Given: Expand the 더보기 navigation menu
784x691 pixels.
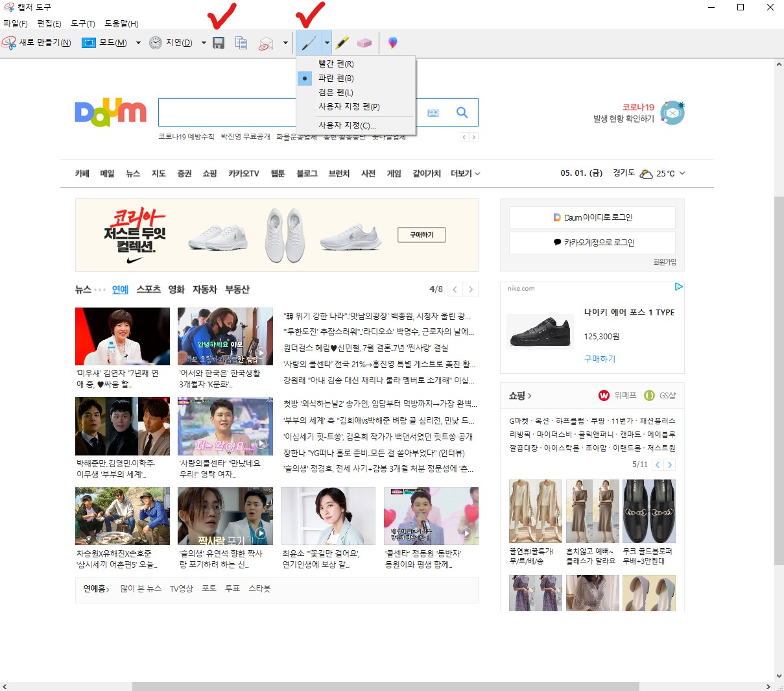Looking at the screenshot, I should click(466, 174).
